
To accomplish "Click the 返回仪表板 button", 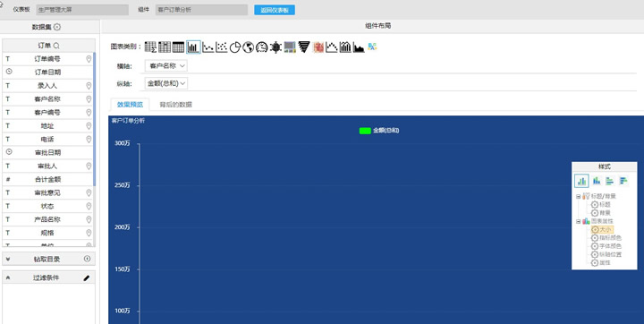I will point(275,10).
